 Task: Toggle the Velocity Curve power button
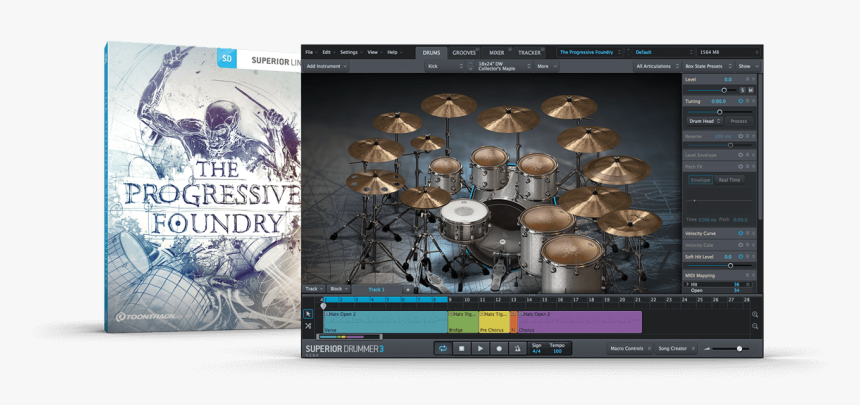tap(741, 233)
